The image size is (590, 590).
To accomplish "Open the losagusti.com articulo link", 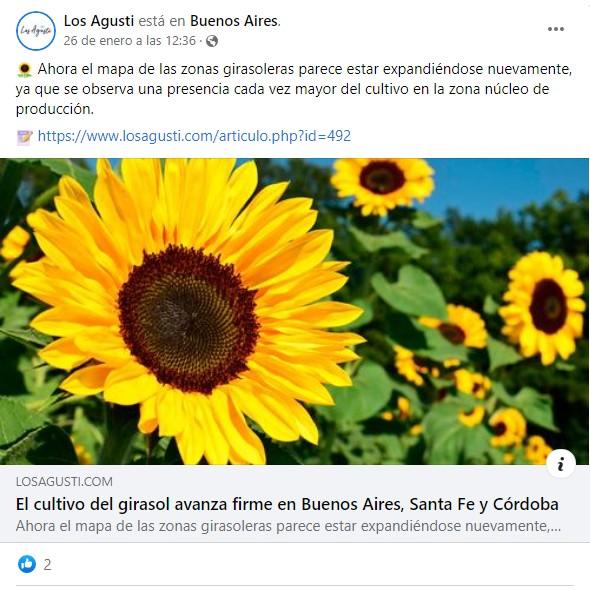I will (x=194, y=136).
